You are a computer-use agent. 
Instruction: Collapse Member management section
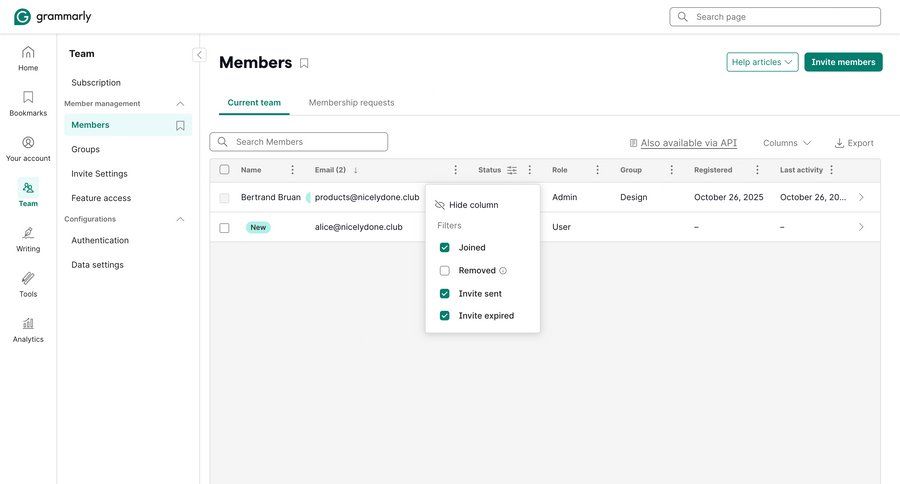(x=180, y=104)
